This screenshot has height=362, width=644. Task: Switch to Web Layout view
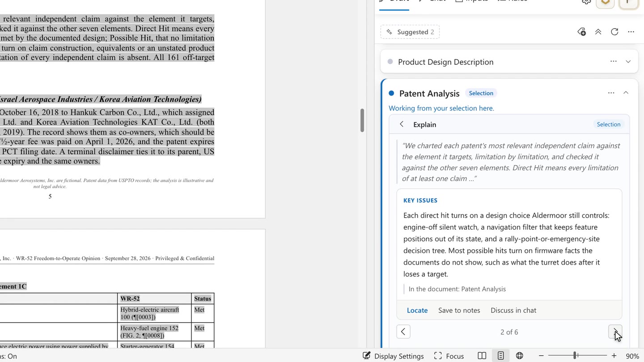point(519,356)
